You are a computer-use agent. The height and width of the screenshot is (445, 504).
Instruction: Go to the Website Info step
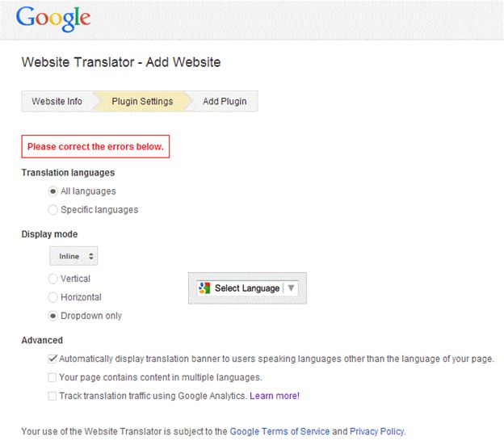coord(57,102)
